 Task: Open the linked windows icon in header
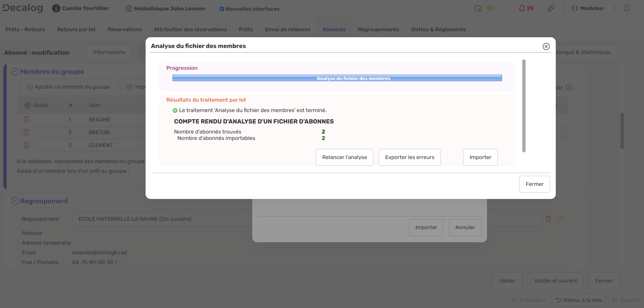551,8
